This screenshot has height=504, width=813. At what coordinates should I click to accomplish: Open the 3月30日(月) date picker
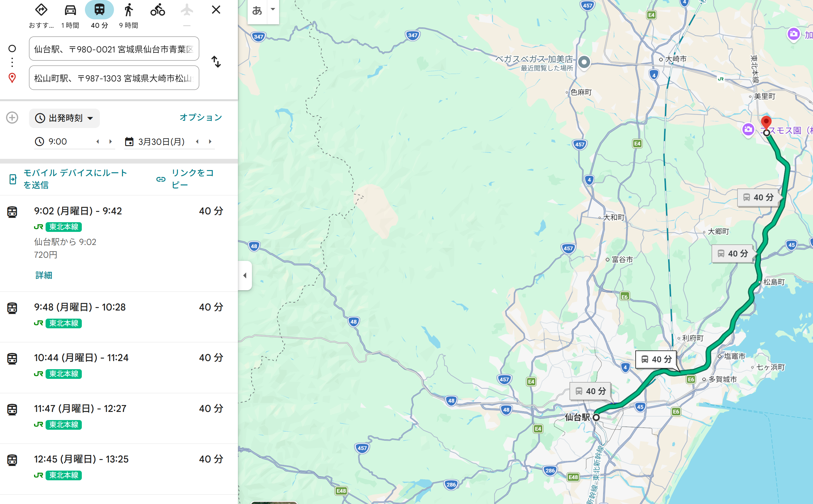(x=161, y=142)
